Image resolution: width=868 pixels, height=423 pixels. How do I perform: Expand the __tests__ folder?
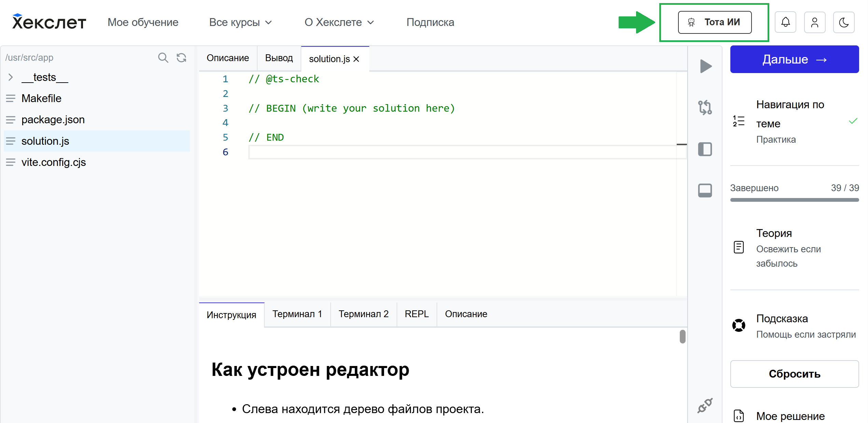[x=11, y=77]
